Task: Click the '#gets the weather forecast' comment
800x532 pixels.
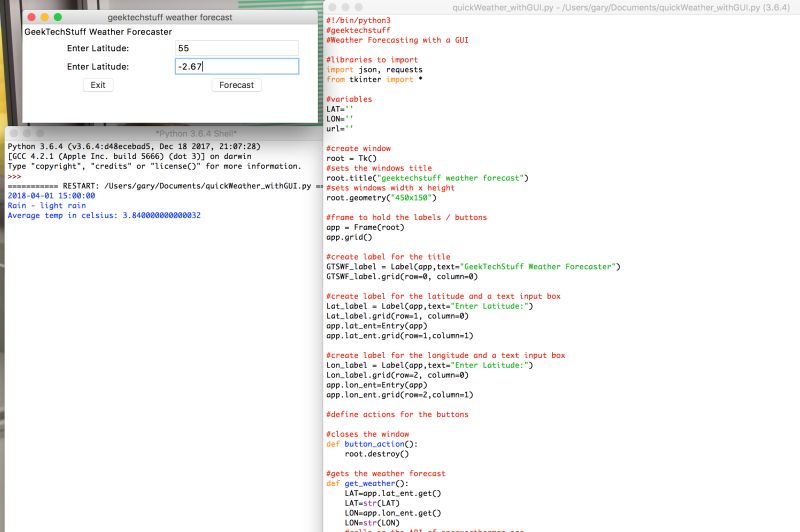Action: [x=386, y=474]
